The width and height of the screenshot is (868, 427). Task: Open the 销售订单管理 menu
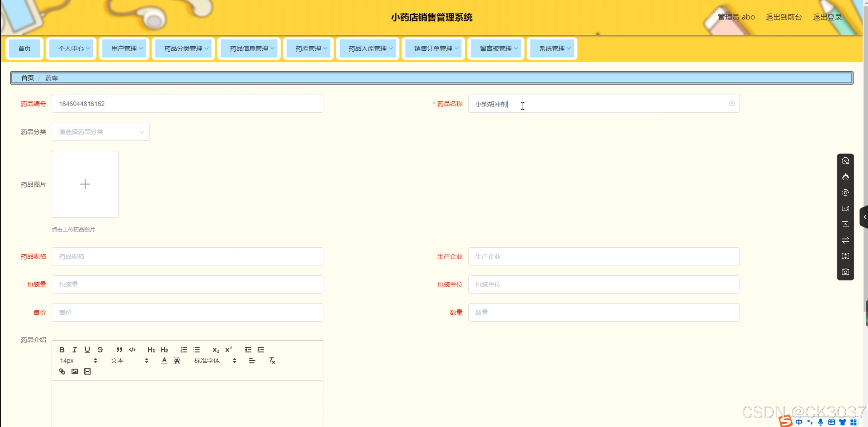click(x=433, y=49)
